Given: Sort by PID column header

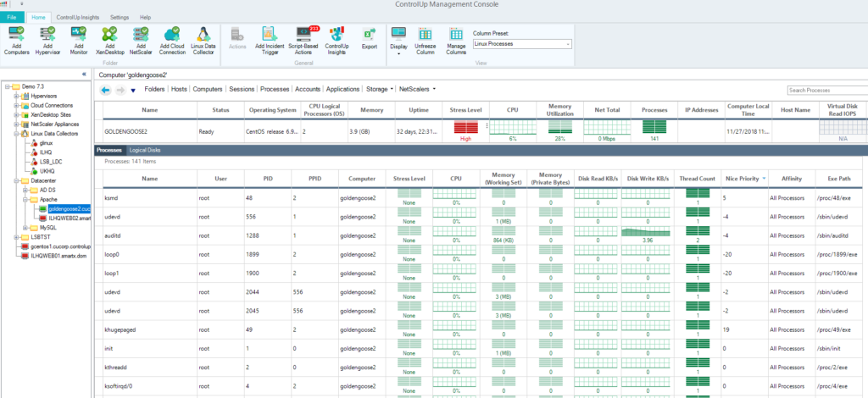Looking at the screenshot, I should click(x=268, y=180).
